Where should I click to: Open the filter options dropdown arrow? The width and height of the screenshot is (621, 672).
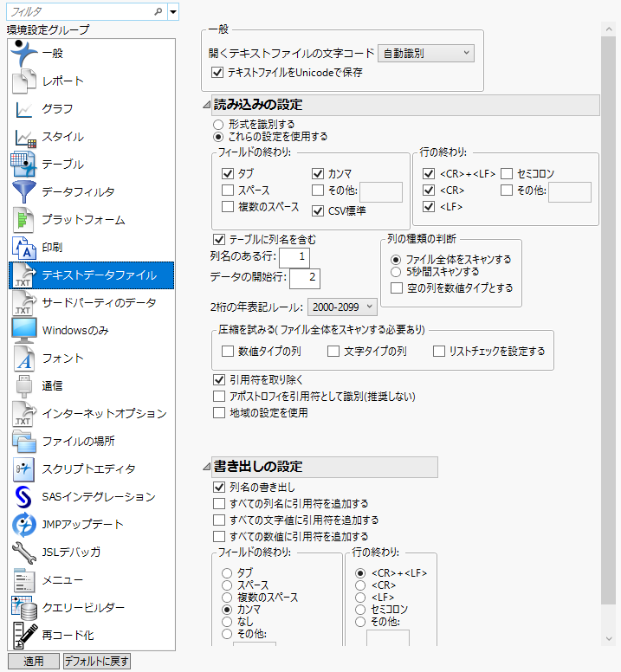173,11
